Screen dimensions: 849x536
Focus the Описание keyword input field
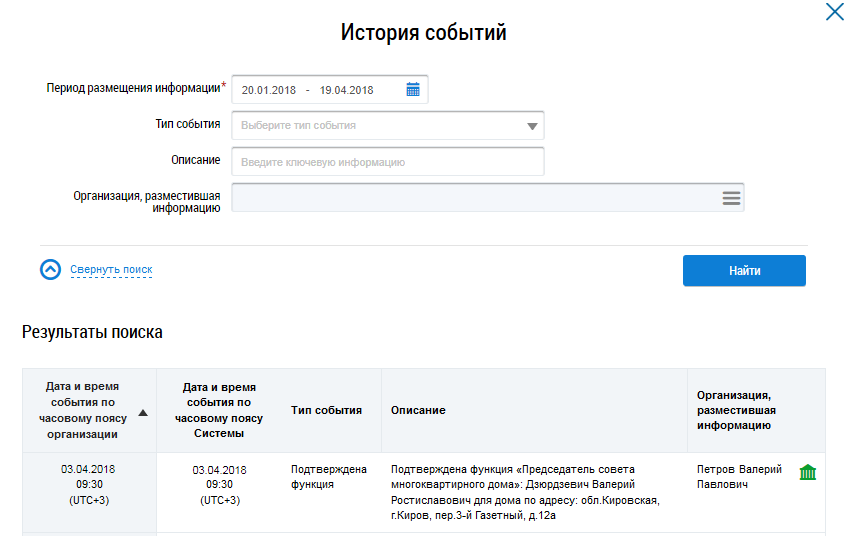(x=387, y=162)
